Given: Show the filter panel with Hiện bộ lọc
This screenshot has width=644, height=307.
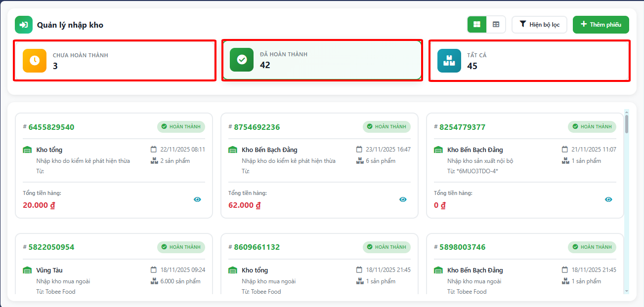Looking at the screenshot, I should pyautogui.click(x=539, y=24).
